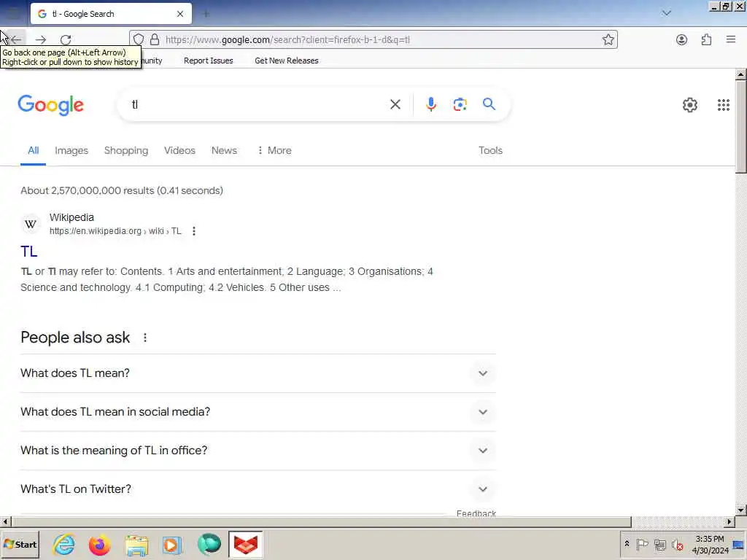Open the Extensions puzzle icon
This screenshot has width=747, height=560.
click(x=706, y=39)
